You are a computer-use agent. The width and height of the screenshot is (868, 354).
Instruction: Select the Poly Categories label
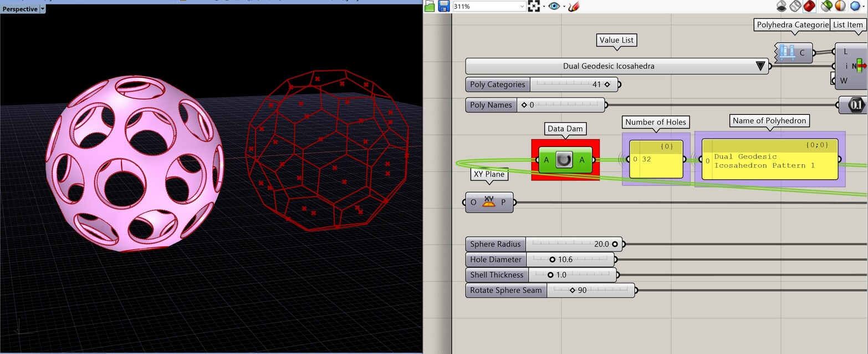click(x=497, y=84)
